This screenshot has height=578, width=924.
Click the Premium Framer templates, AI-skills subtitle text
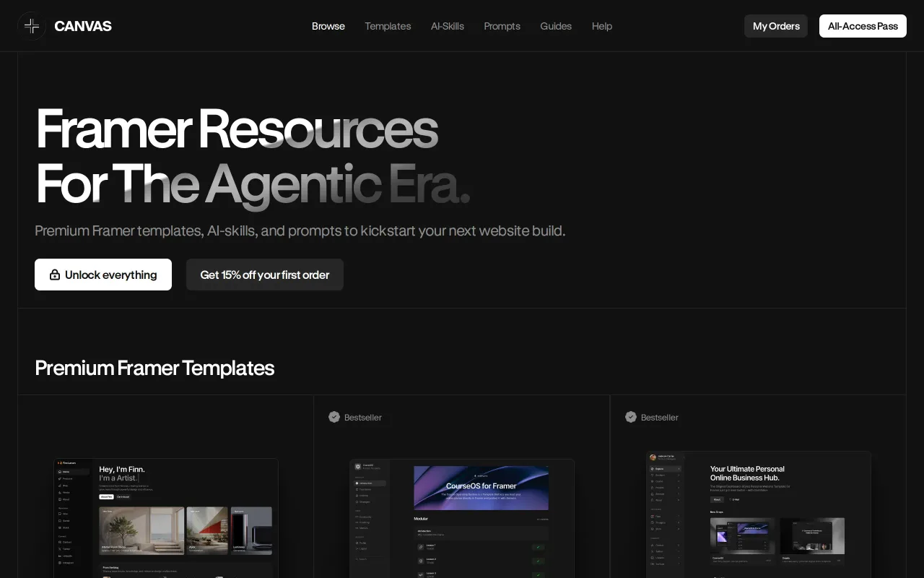click(x=300, y=230)
